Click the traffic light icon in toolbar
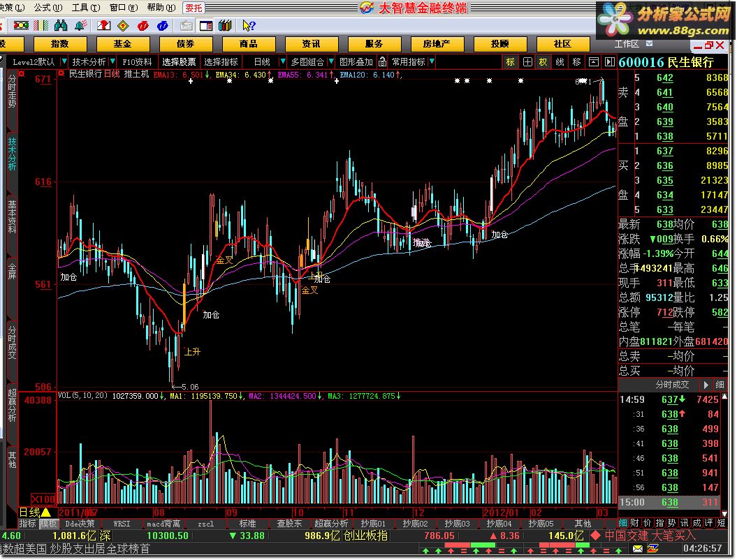This screenshot has width=737, height=560. click(21, 25)
